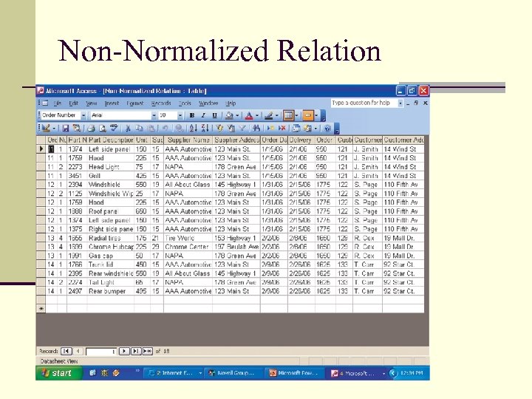Click the Line/Border Color pen swatch

pos(268,115)
